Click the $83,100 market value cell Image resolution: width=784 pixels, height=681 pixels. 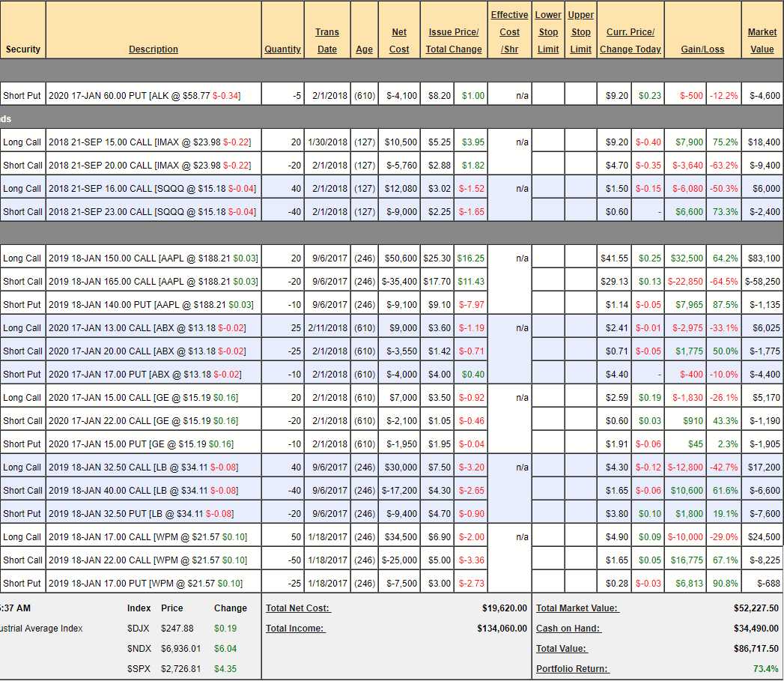coord(763,258)
